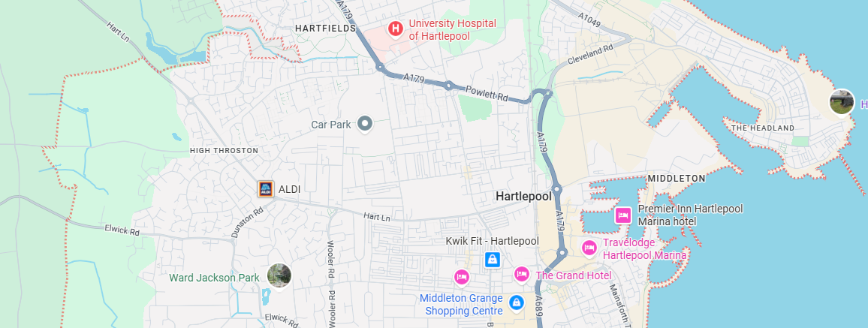Select the University Hospital of Hartlepool text label
Screen dimensions: 868x328
point(452,30)
